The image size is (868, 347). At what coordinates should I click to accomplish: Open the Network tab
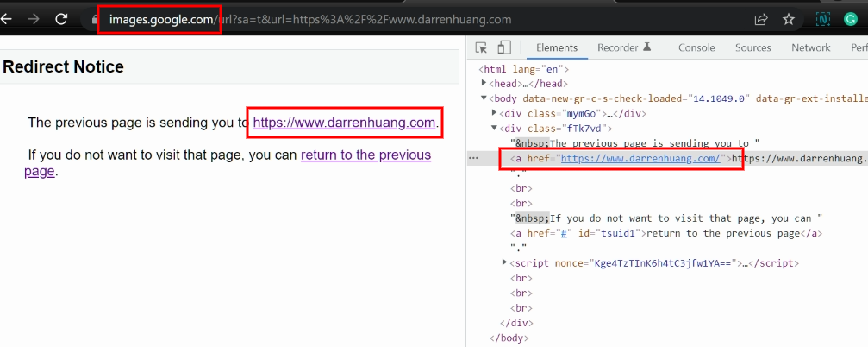(810, 47)
